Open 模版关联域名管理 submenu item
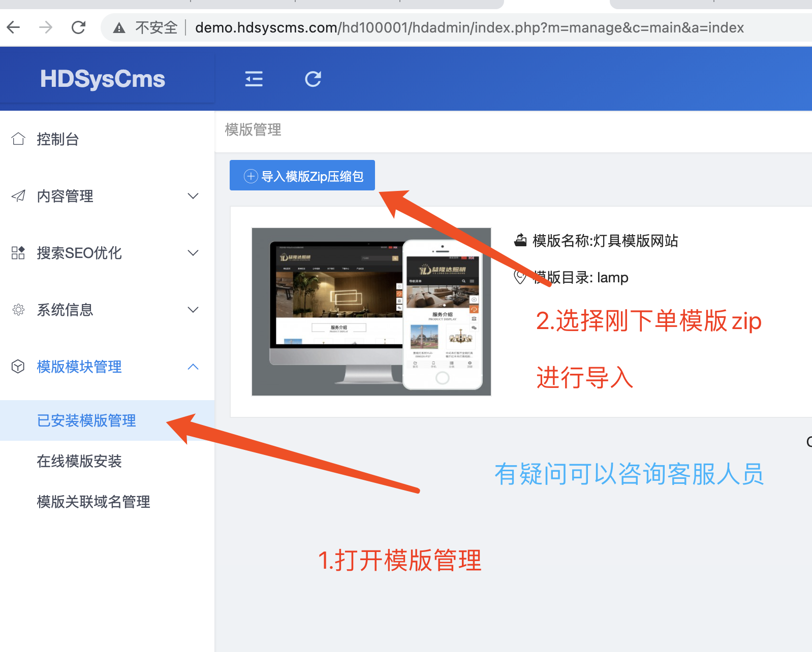The width and height of the screenshot is (812, 652). coord(93,502)
